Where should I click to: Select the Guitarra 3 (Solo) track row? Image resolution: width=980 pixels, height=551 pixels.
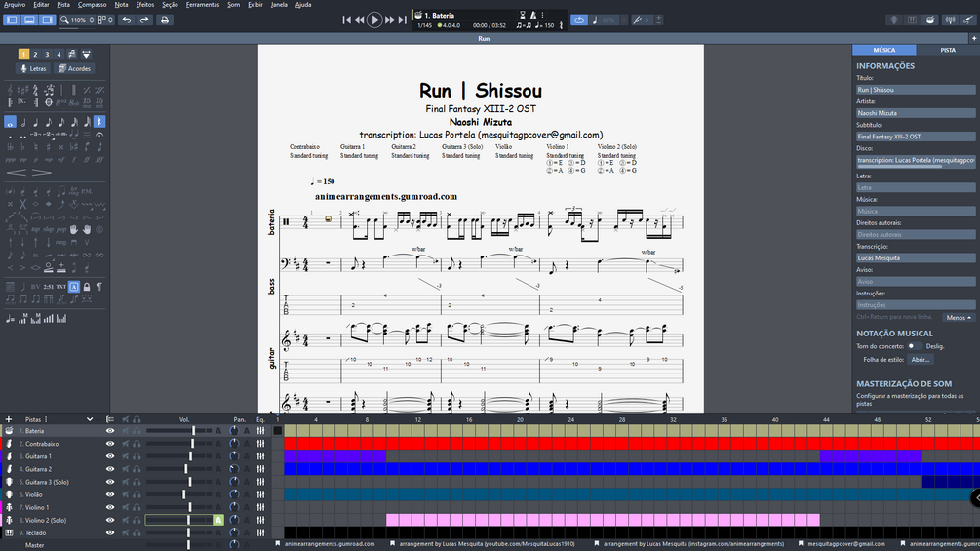point(136,482)
